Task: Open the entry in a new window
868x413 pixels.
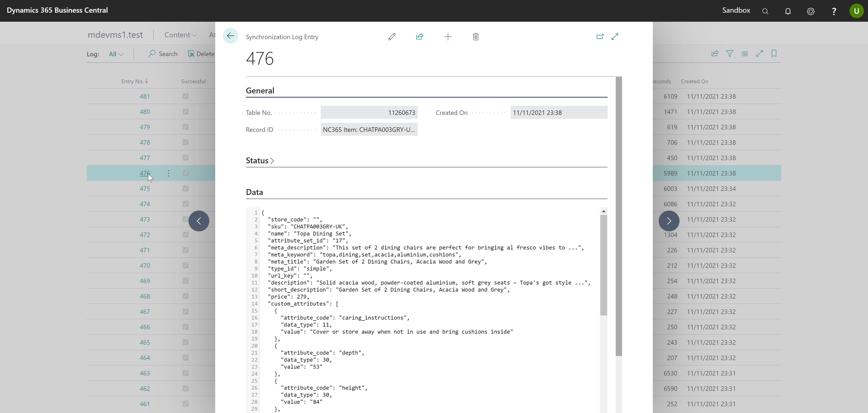Action: [x=600, y=36]
